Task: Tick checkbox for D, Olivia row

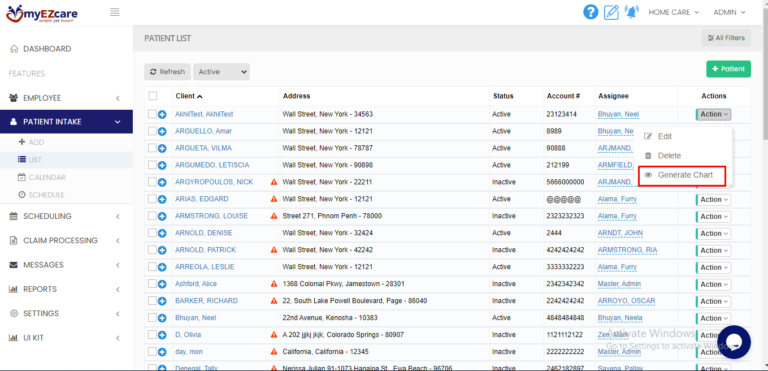Action: pos(152,334)
